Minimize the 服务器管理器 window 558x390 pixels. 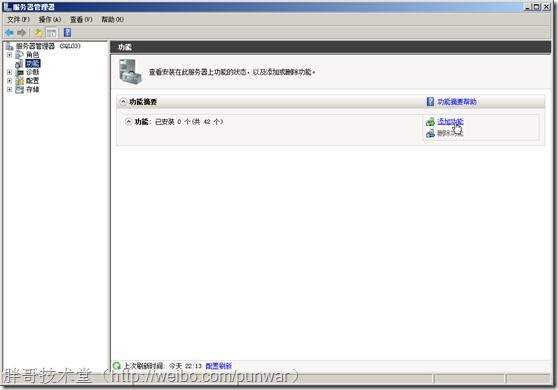point(528,6)
